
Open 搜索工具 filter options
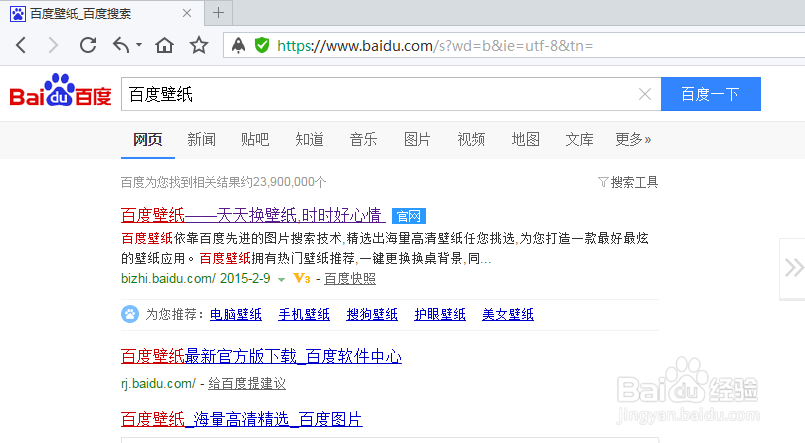628,182
